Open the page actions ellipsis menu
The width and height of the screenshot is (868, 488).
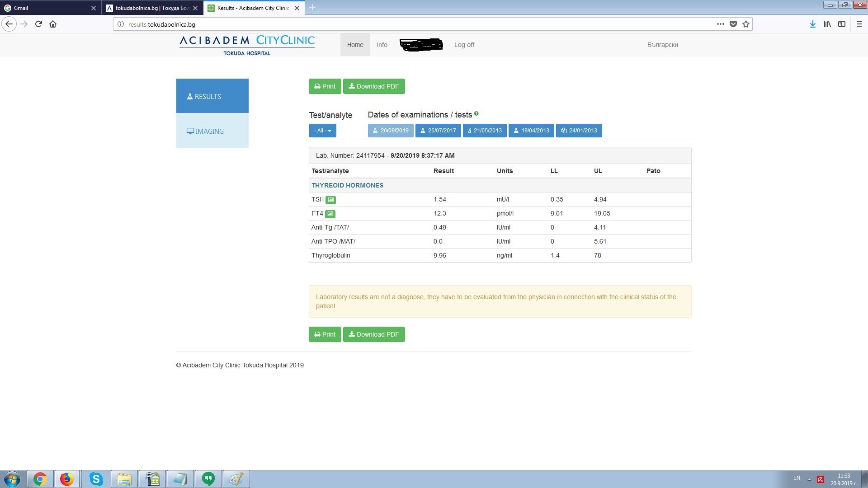[x=720, y=24]
